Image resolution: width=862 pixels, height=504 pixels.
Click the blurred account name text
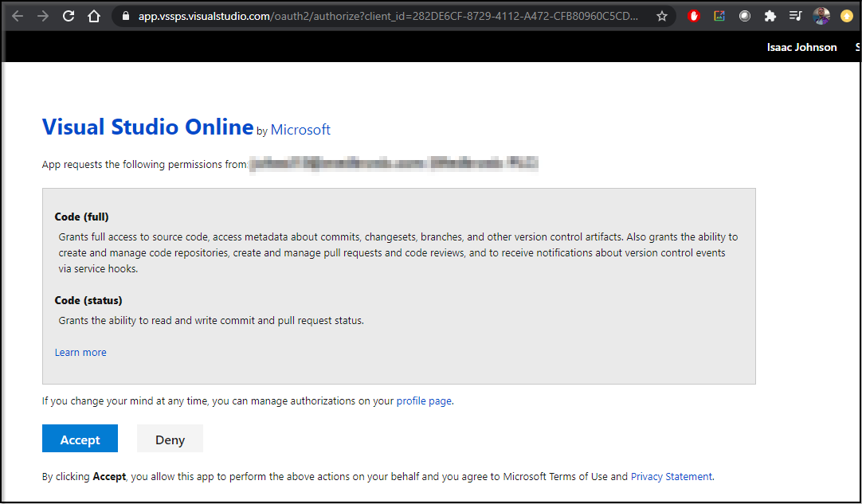pyautogui.click(x=394, y=164)
